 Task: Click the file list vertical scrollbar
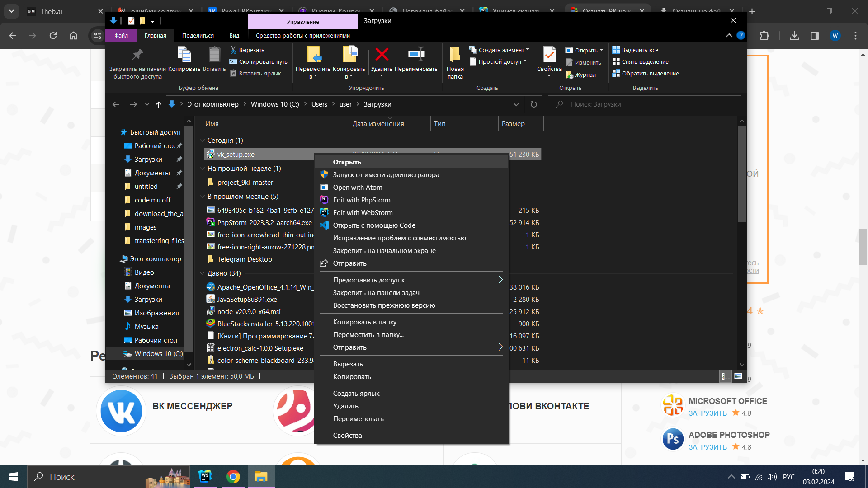click(x=742, y=174)
